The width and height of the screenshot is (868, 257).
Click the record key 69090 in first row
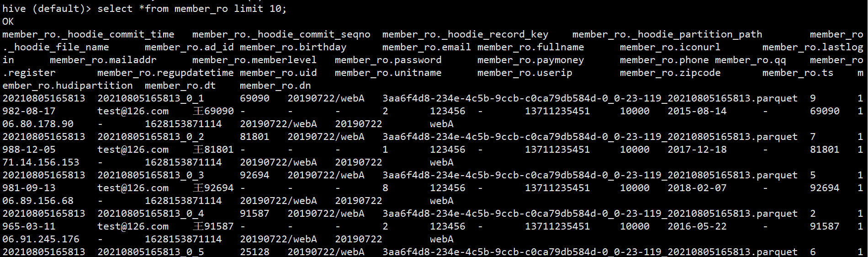[x=254, y=98]
